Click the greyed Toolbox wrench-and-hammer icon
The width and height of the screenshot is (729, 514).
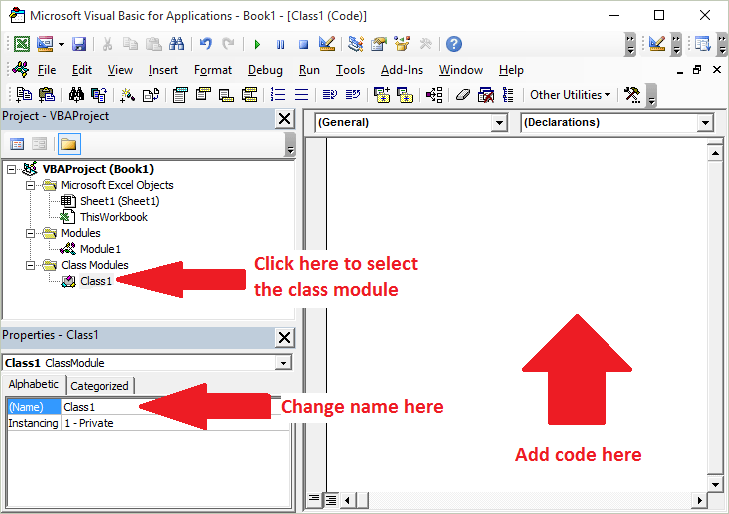pos(425,44)
